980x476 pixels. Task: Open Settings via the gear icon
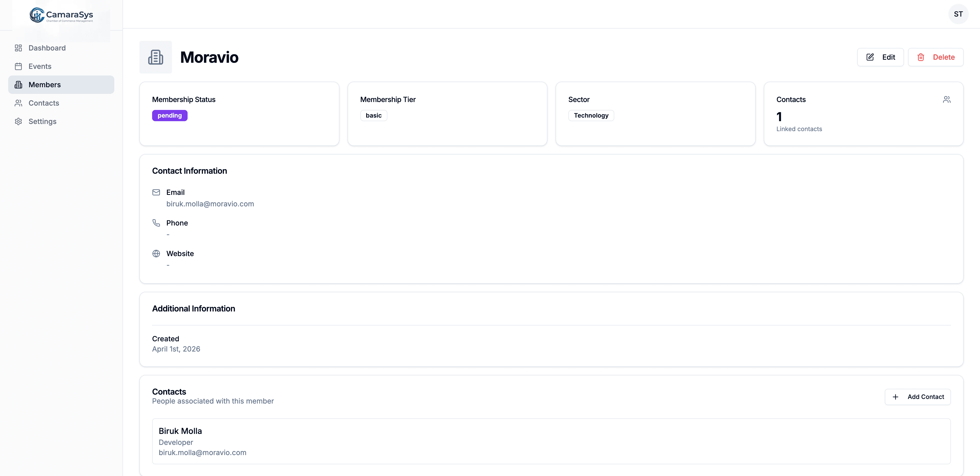tap(18, 121)
